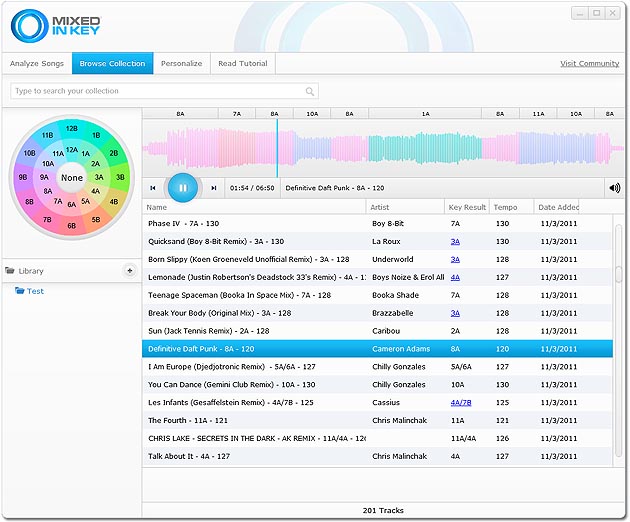This screenshot has width=630, height=522.
Task: Sort by Artist column header
Action: pyautogui.click(x=405, y=207)
